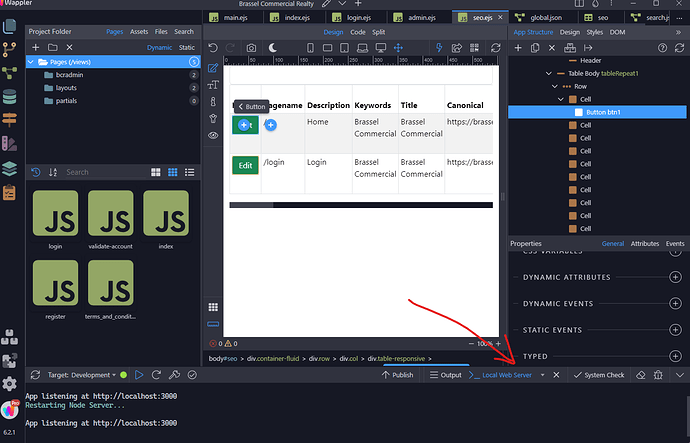Screen dimensions: 690x443
Task: Open the Database Manager sidebar icon
Action: [9, 97]
